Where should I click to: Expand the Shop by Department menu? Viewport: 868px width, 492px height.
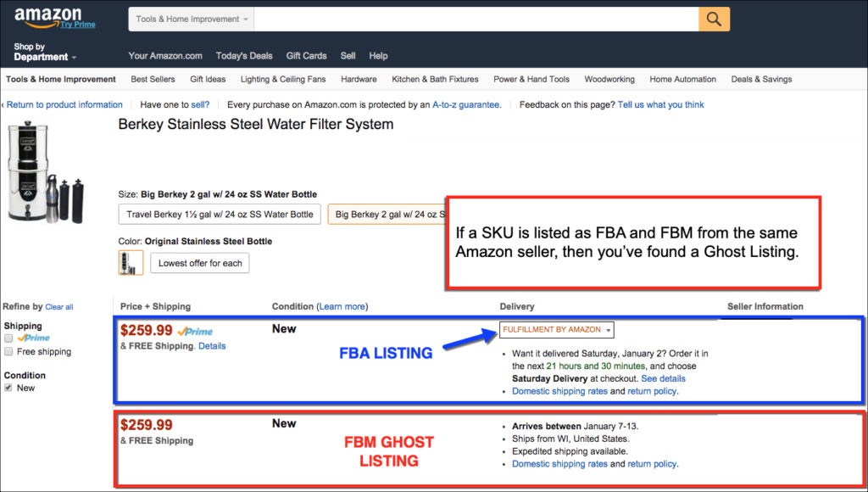tap(44, 52)
